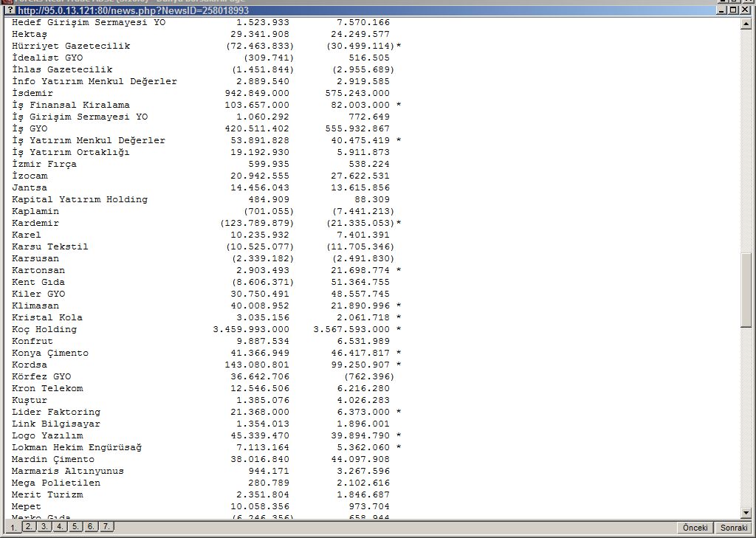Viewport: 756px width, 538px height.
Task: Click the İdealist GYO row label
Action: pyautogui.click(x=47, y=58)
